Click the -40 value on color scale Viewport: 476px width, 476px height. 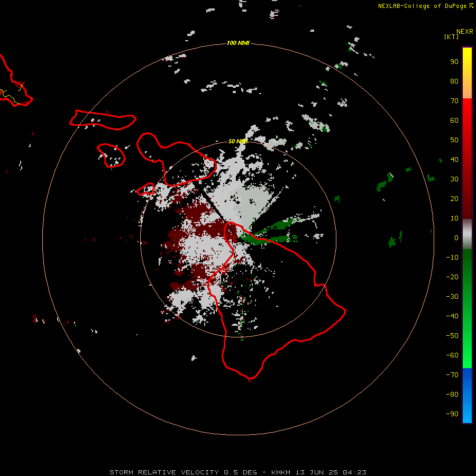[x=452, y=316]
